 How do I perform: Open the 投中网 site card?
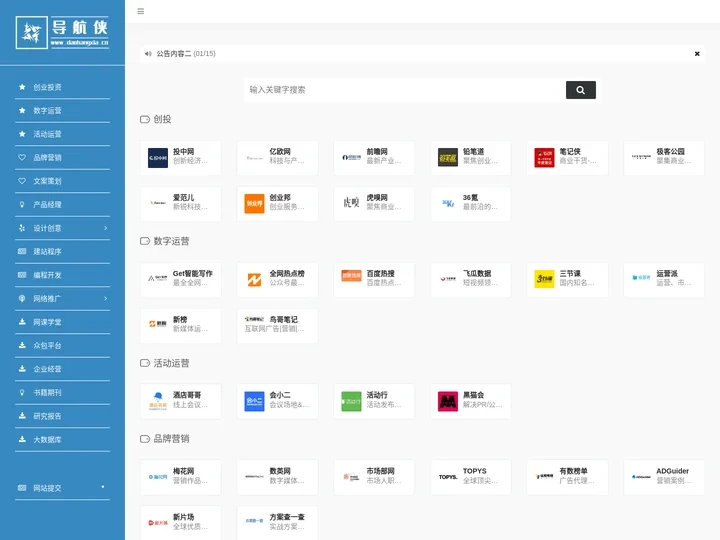point(180,158)
